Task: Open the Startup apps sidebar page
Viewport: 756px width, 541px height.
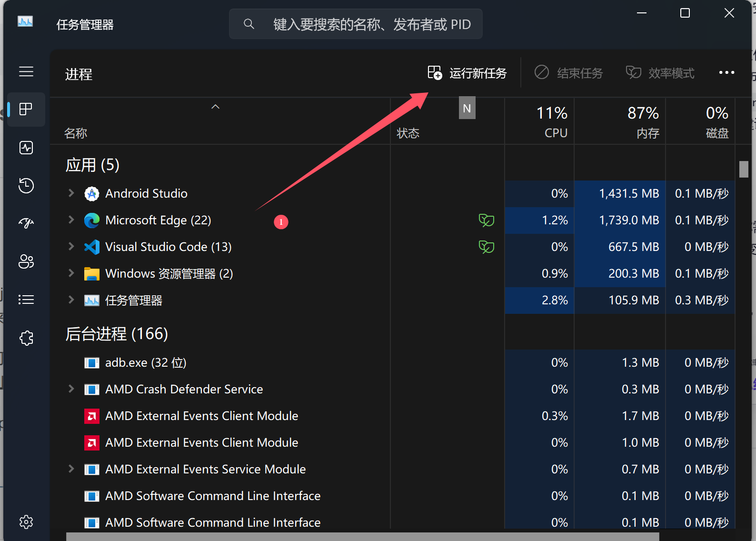Action: pyautogui.click(x=26, y=223)
